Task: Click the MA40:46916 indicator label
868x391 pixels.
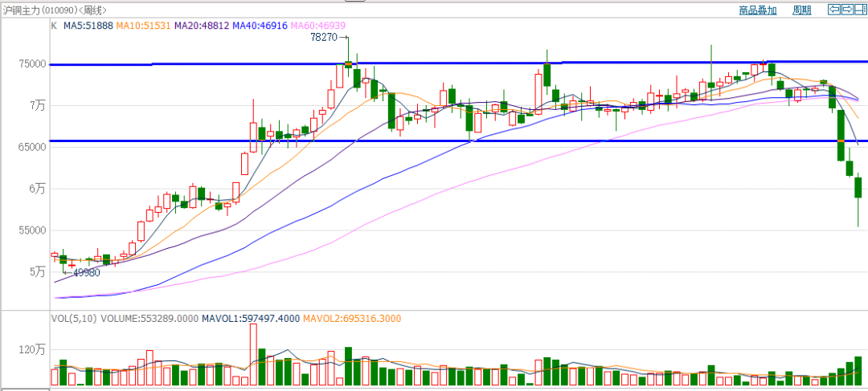Action: [x=260, y=26]
